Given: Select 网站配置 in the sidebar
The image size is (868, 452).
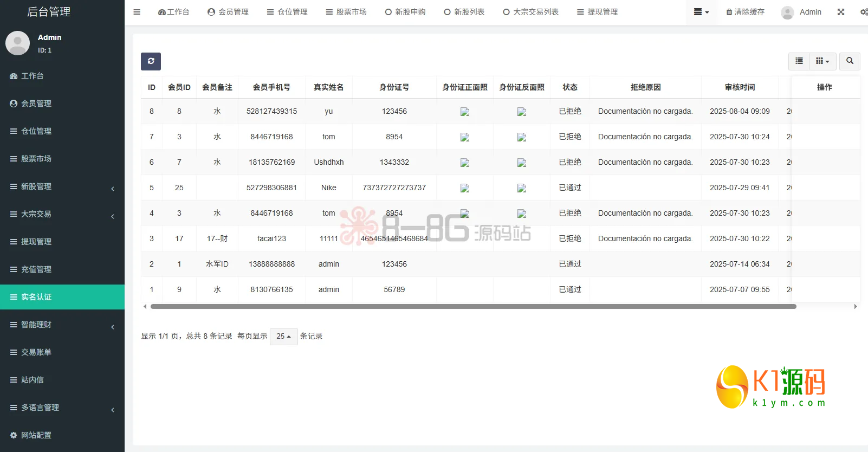Looking at the screenshot, I should click(62, 435).
